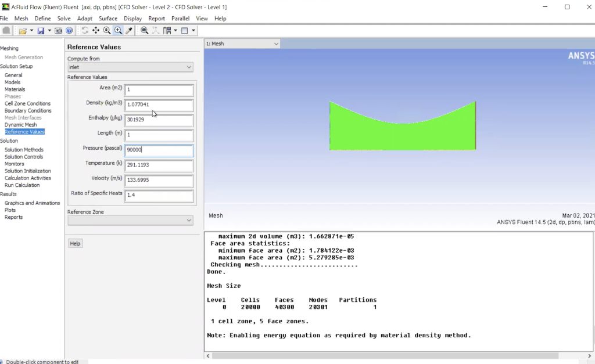The image size is (595, 364).
Task: Click the arrange workspace layout icon
Action: pos(167,31)
